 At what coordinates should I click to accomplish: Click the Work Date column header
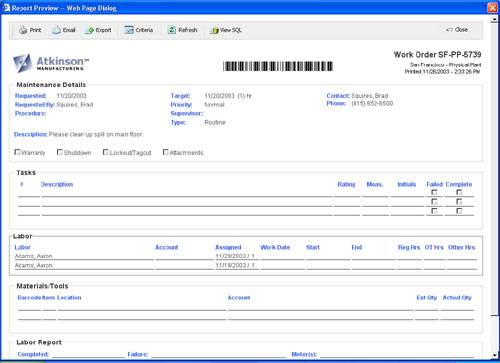point(275,247)
